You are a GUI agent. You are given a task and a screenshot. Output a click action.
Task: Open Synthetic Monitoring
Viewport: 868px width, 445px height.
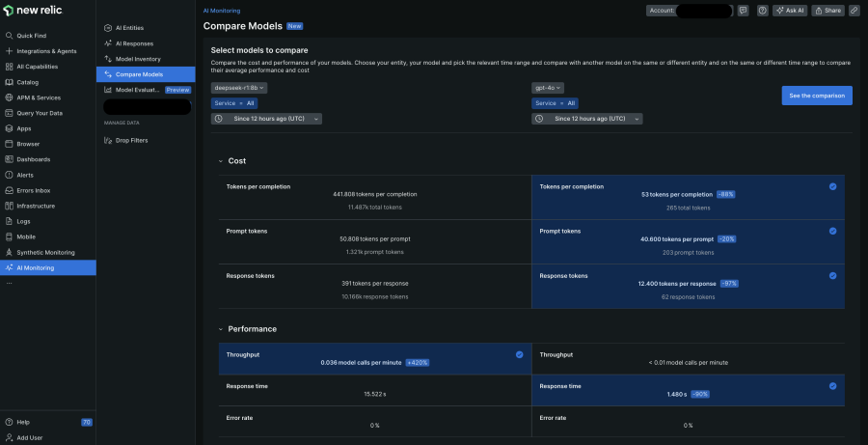click(x=47, y=253)
